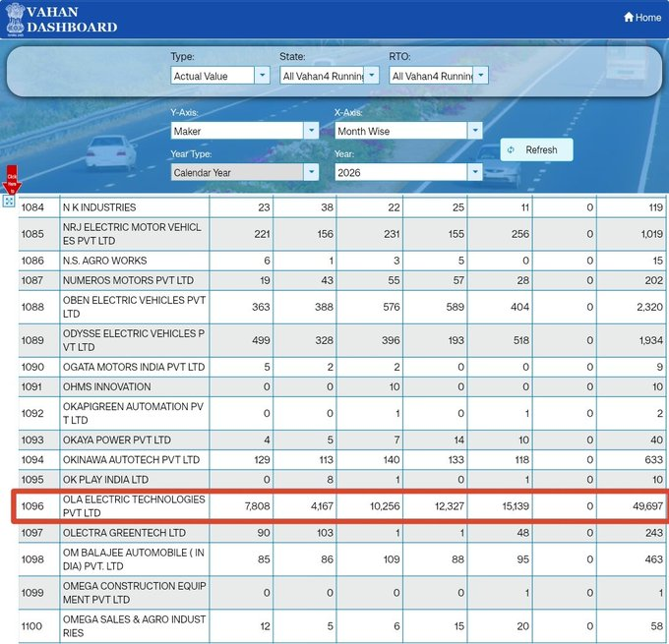Open the X-Axis Month Wise dropdown
Image resolution: width=669 pixels, height=644 pixels.
pos(408,131)
